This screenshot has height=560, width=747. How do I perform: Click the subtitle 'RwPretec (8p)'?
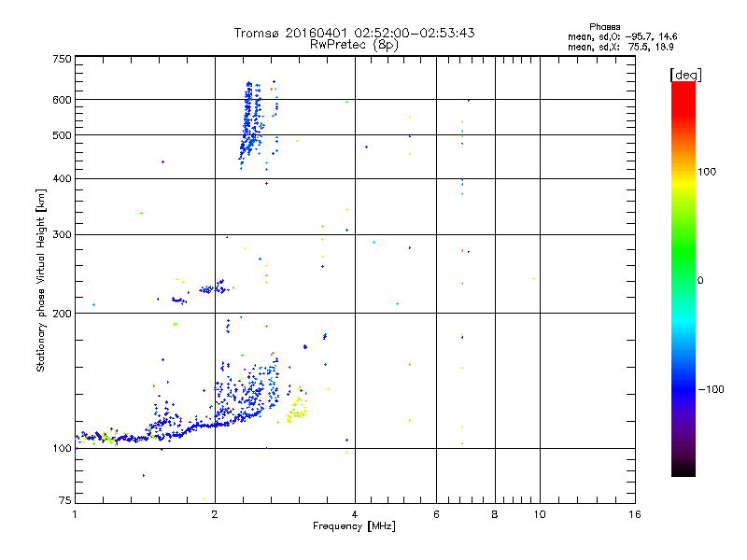coord(354,45)
